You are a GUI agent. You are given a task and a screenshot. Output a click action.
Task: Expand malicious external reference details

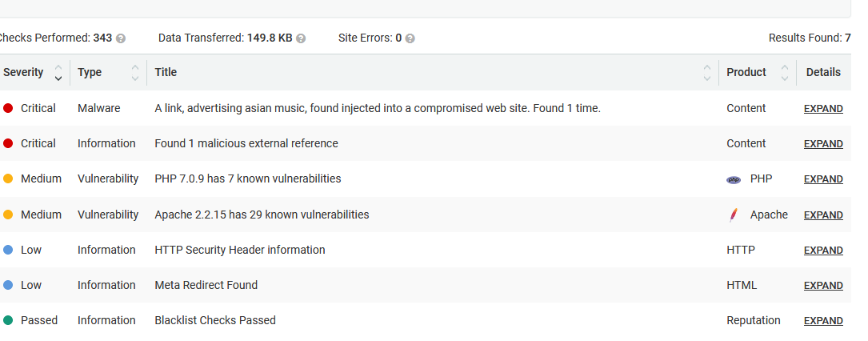pos(823,144)
